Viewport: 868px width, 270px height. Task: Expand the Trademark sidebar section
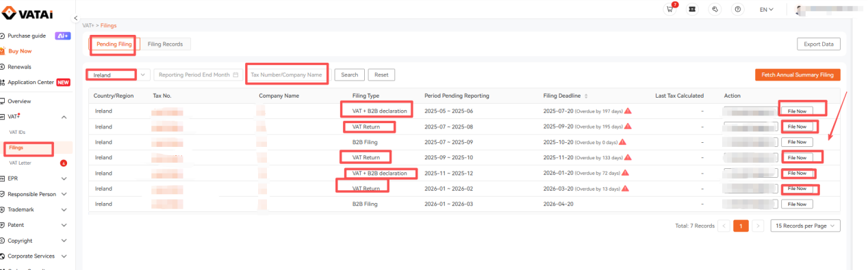(64, 210)
